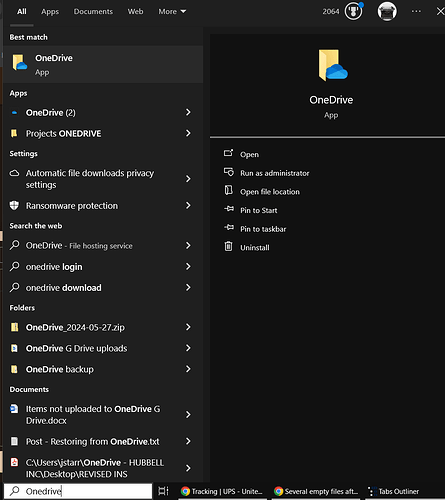Switch to the Documents search tab

pos(93,12)
